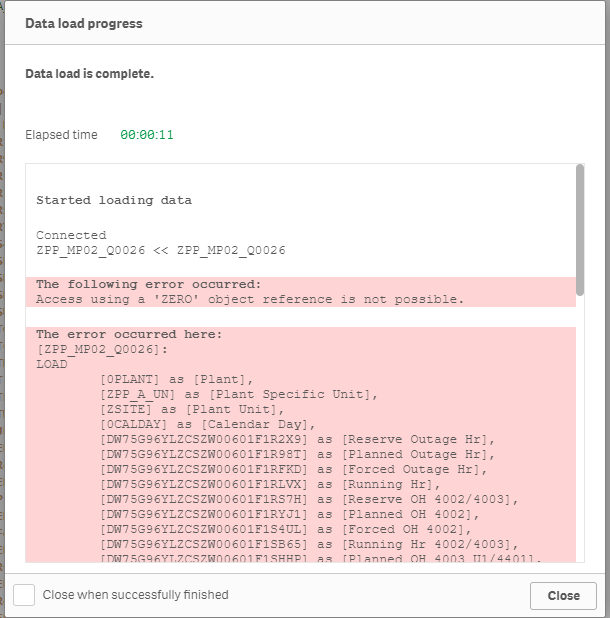Click the LOAD statement keyword in log
The height and width of the screenshot is (618, 610).
[52, 364]
